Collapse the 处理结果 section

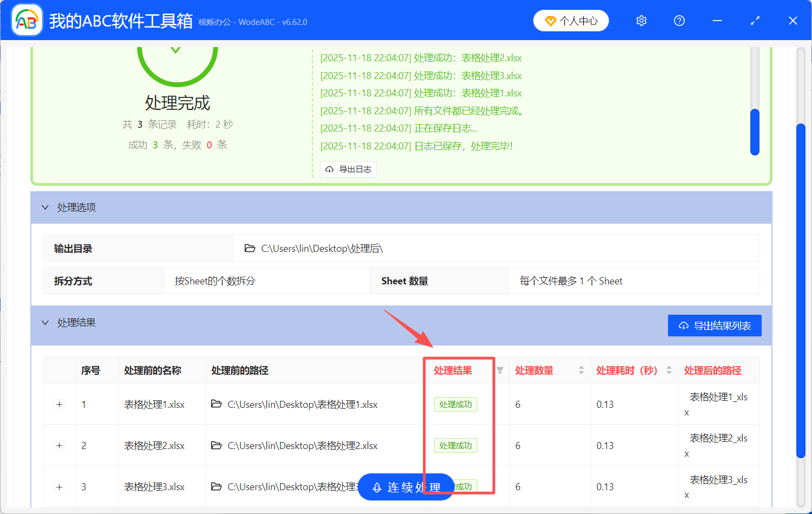pyautogui.click(x=45, y=322)
